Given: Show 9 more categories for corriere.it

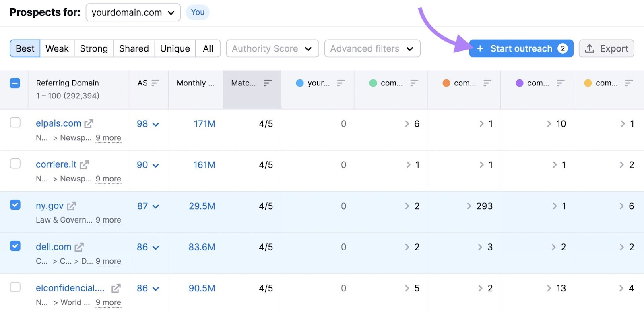Looking at the screenshot, I should click(x=108, y=179).
